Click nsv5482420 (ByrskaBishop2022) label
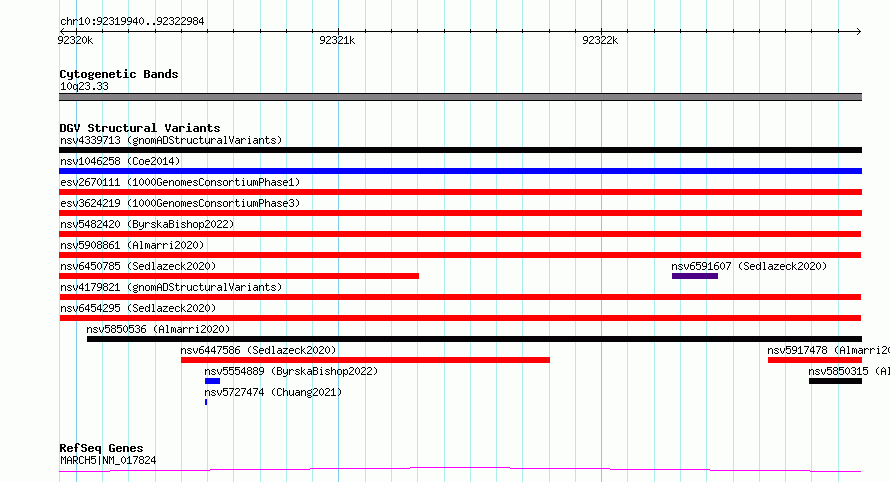890x482 pixels. pyautogui.click(x=147, y=224)
